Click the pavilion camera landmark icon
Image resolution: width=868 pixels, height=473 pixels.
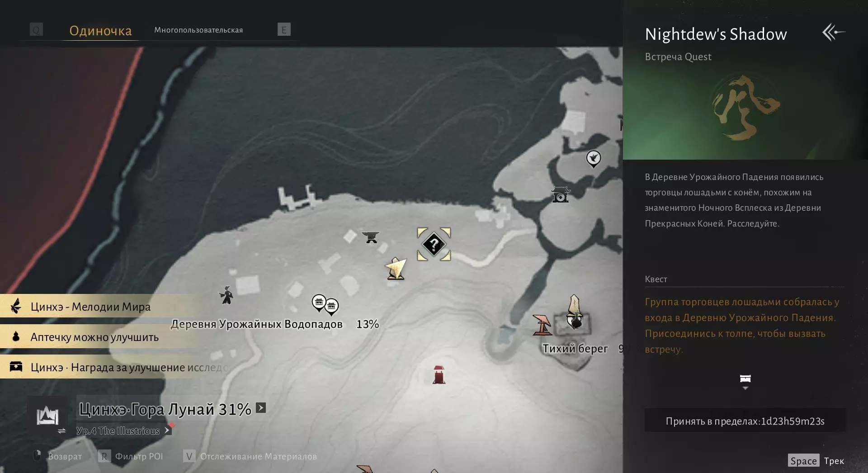tap(561, 194)
